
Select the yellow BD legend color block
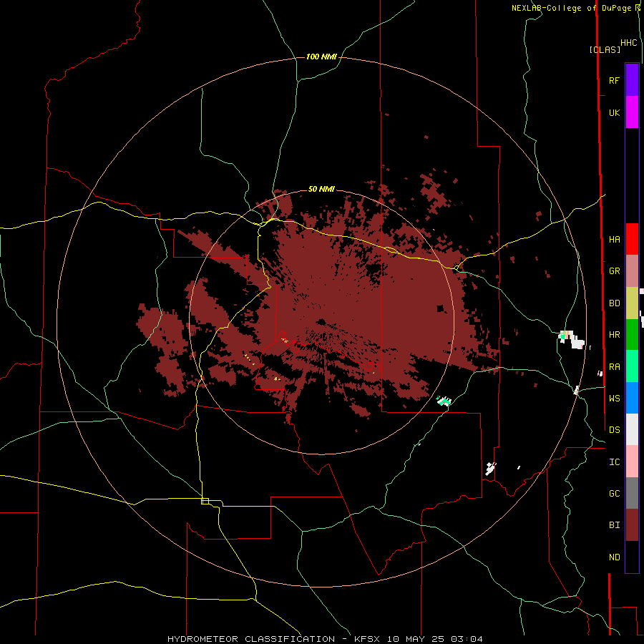[x=632, y=303]
